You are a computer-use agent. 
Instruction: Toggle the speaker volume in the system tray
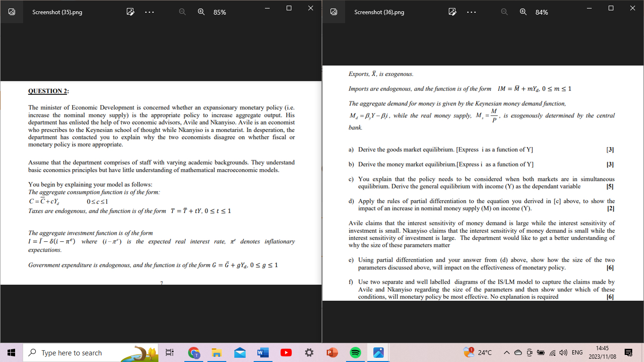[x=564, y=352]
